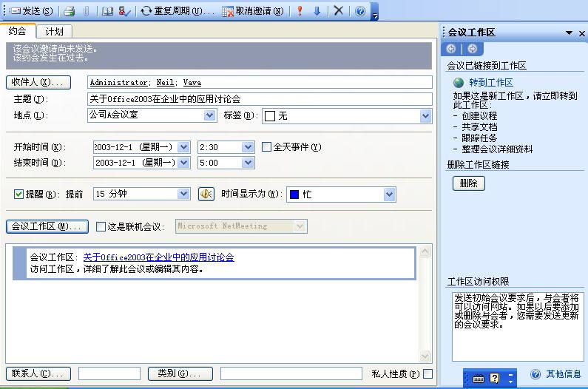Click the delete X icon in the toolbar
This screenshot has height=389, width=588.
pyautogui.click(x=338, y=11)
